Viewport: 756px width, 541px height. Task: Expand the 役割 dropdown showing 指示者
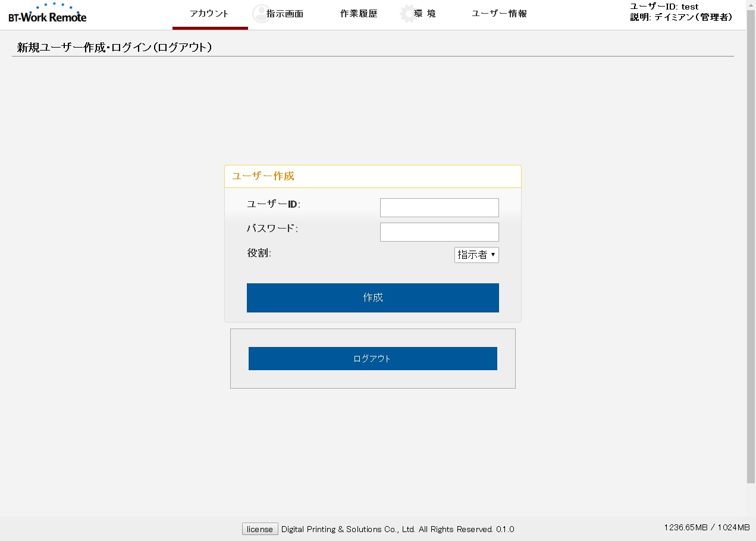pos(476,255)
